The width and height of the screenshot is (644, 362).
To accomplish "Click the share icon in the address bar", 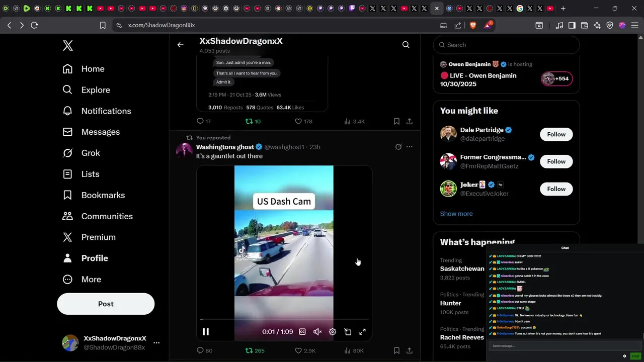I will coord(458,25).
